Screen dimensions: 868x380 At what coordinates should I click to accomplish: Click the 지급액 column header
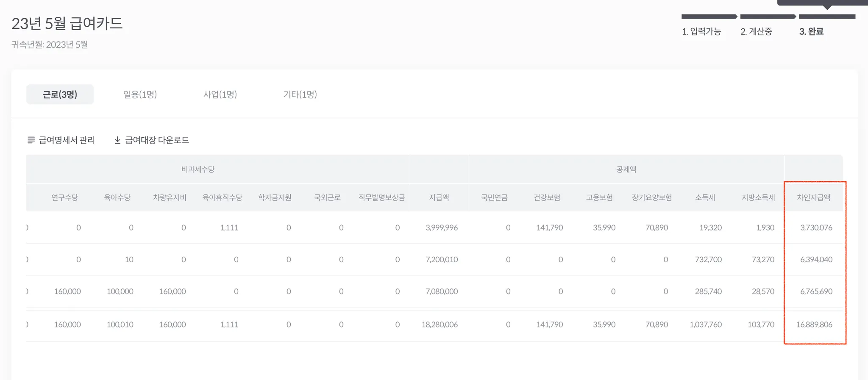439,197
